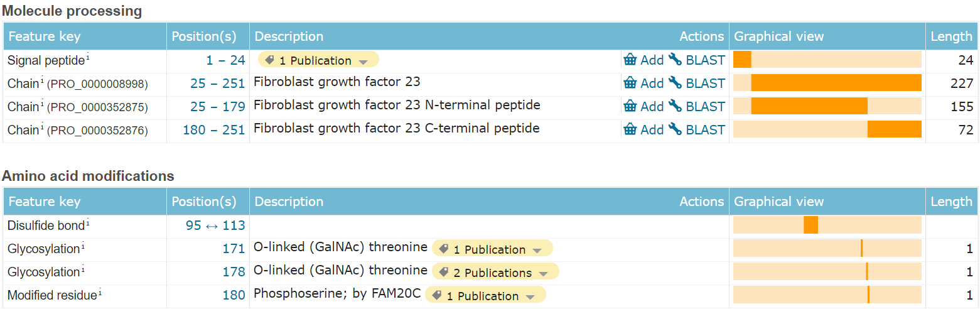Click the info superscript next to Modified residue

(100, 293)
